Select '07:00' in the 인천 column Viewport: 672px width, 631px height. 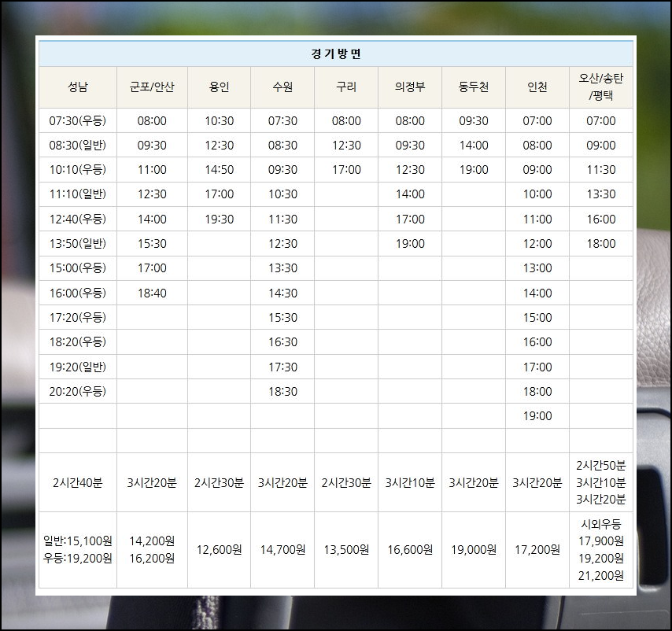point(537,120)
